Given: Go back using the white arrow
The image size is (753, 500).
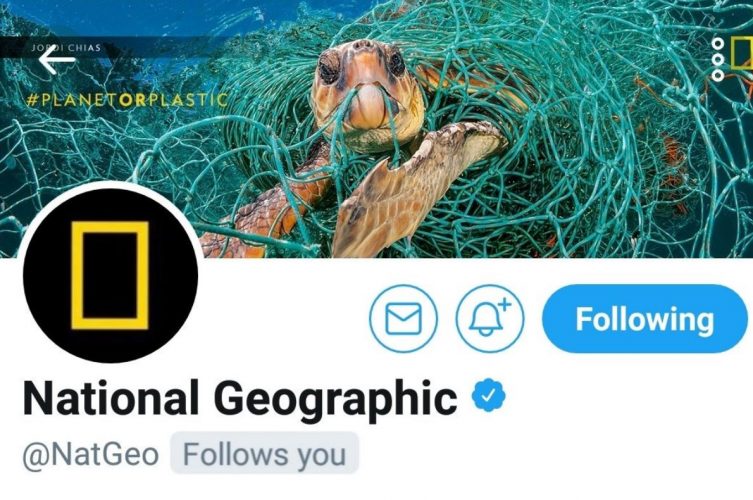Looking at the screenshot, I should tap(57, 60).
